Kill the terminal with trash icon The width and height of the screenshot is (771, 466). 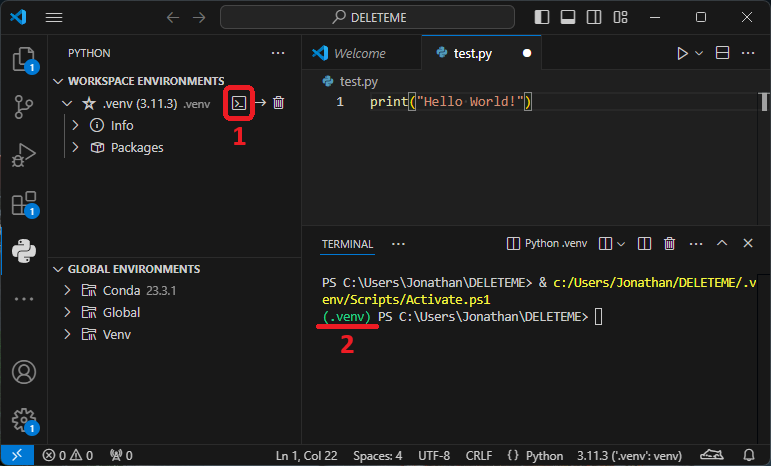670,243
